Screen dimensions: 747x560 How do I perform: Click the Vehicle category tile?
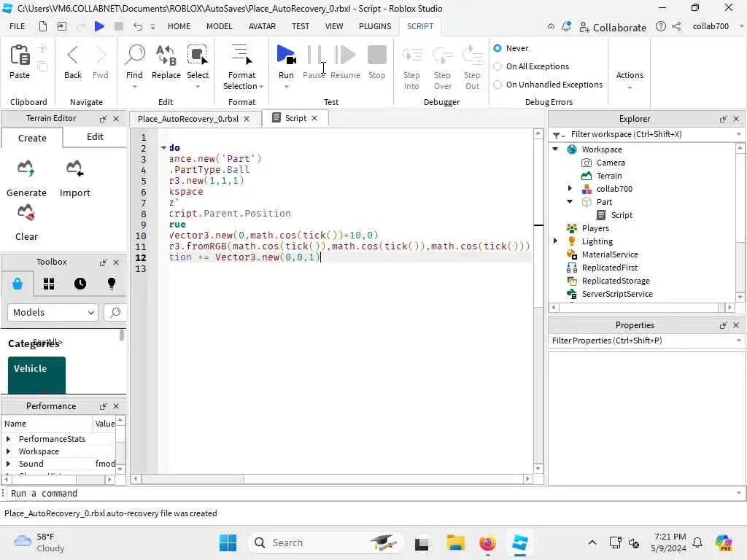pyautogui.click(x=36, y=375)
